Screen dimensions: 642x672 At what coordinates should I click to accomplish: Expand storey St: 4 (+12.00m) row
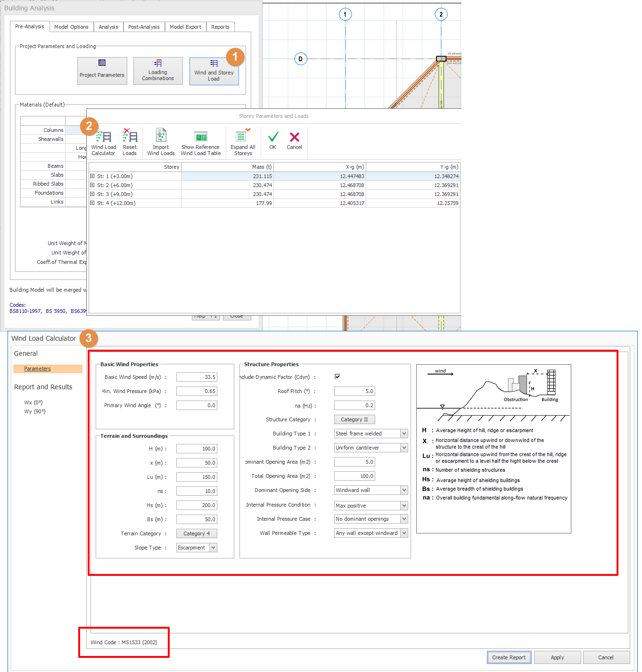[92, 203]
